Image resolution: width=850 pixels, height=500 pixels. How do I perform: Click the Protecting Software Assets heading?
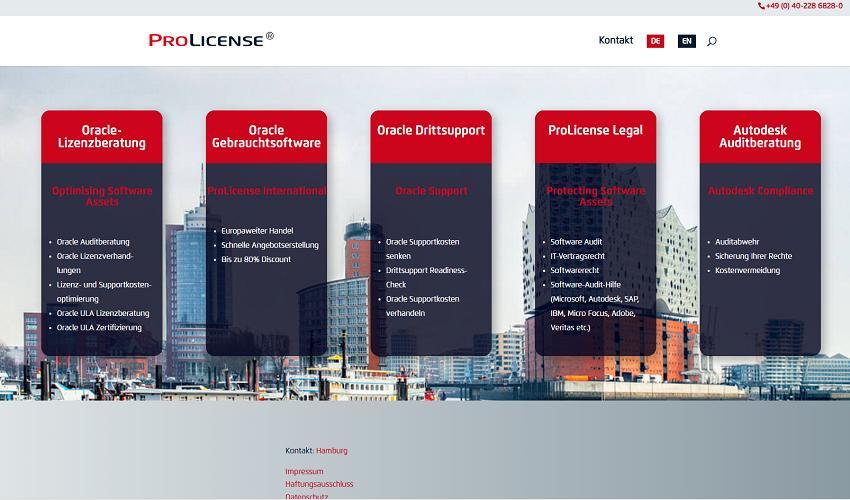pyautogui.click(x=595, y=196)
